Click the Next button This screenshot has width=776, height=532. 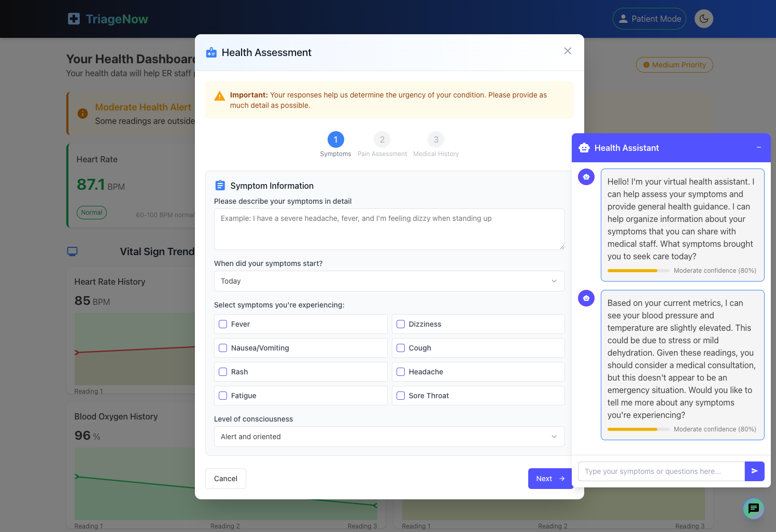(550, 479)
